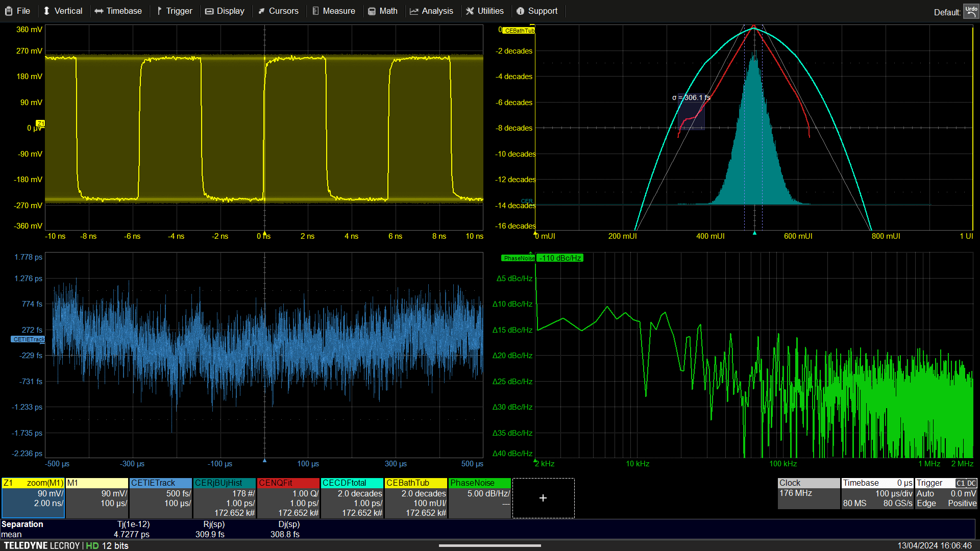Click the CETIETrack grid trace label

(x=28, y=339)
